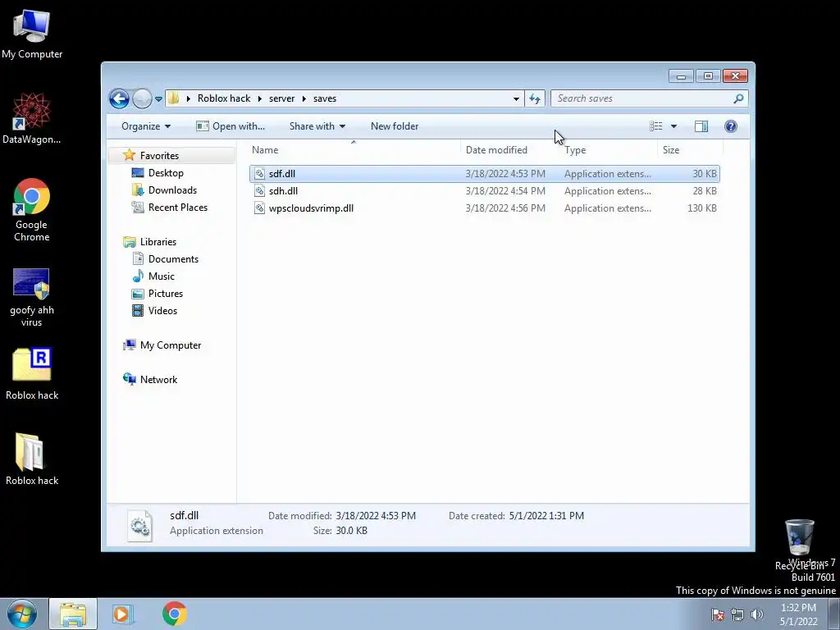Screen dimensions: 840x630
Task: Click the Help question mark icon
Action: 731,126
